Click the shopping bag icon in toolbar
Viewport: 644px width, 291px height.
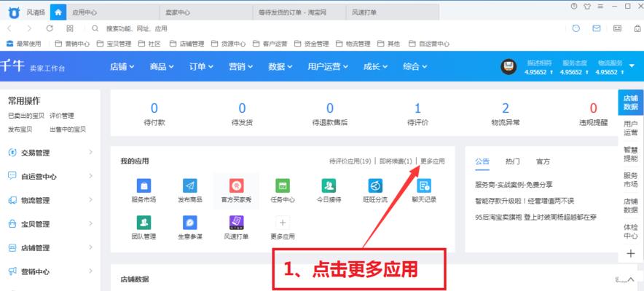637,28
